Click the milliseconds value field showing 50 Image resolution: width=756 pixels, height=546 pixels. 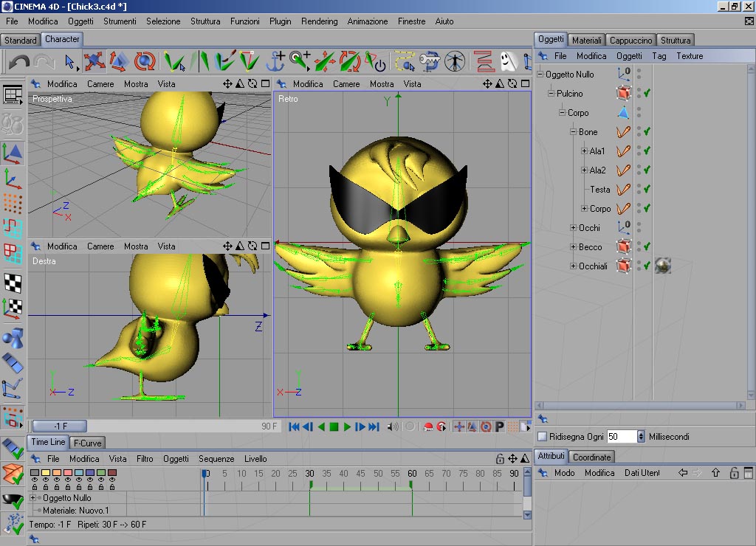(622, 437)
